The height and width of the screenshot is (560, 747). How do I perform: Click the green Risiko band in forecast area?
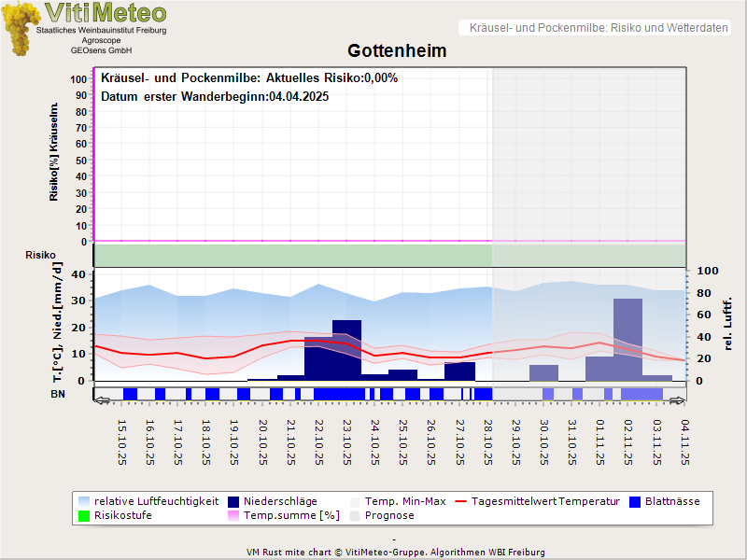coord(588,255)
